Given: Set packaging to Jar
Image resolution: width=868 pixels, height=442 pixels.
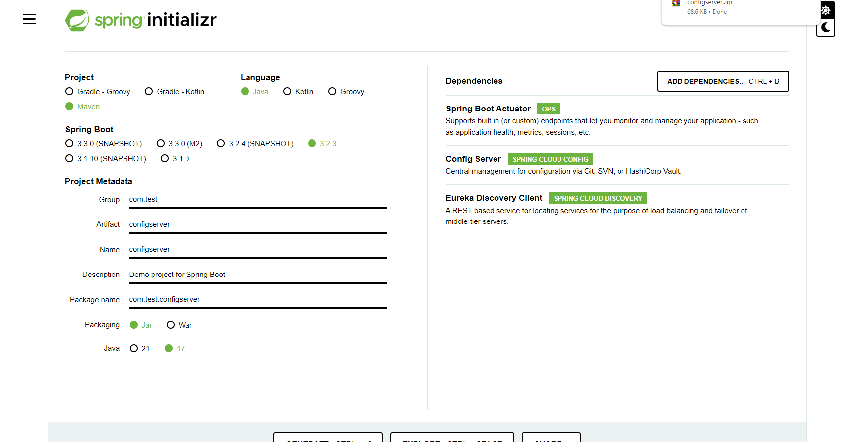Looking at the screenshot, I should tap(141, 325).
